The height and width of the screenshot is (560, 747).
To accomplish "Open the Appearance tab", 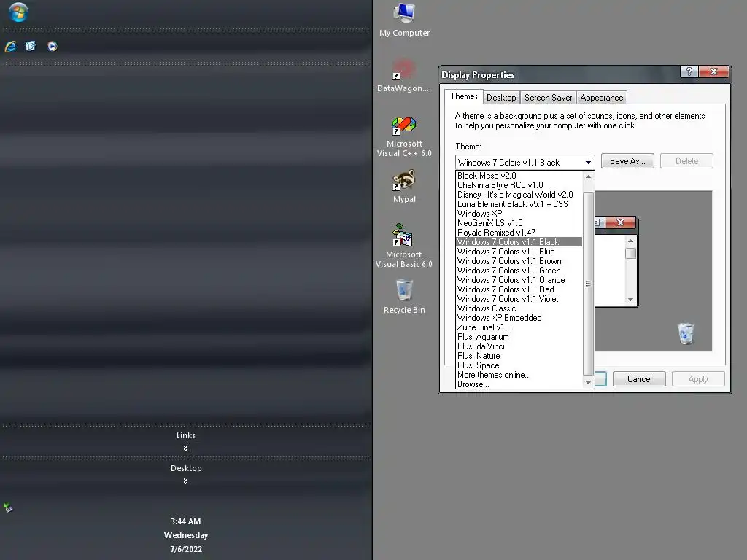I will 601,98.
